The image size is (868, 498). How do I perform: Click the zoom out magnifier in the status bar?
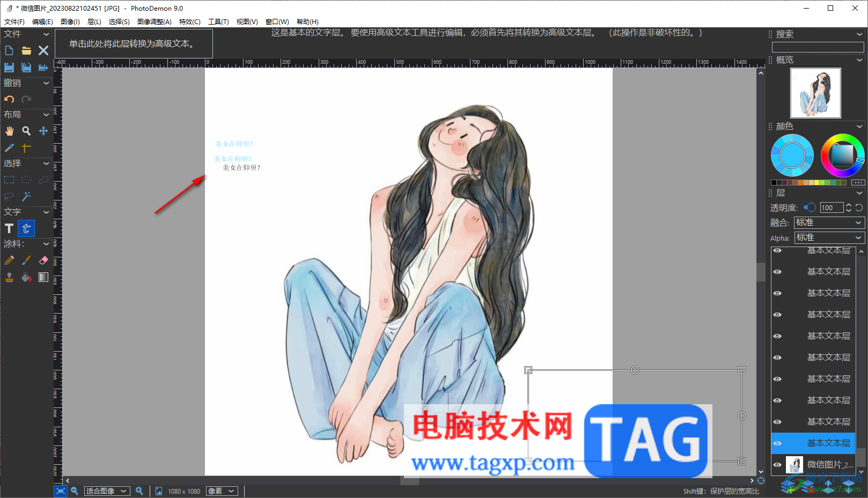tap(75, 491)
